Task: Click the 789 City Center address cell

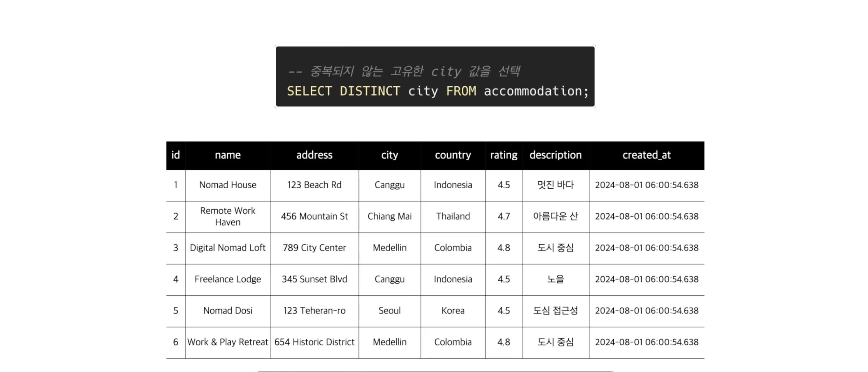Action: click(x=314, y=248)
